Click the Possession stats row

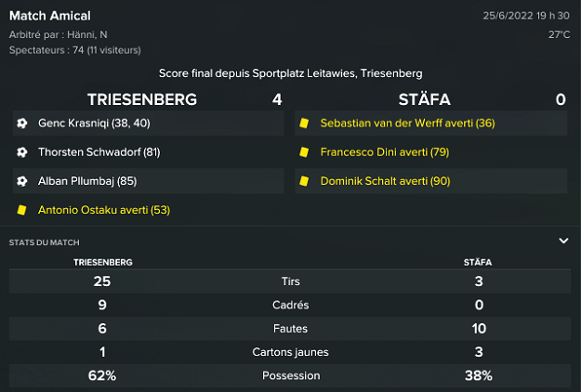click(x=290, y=376)
